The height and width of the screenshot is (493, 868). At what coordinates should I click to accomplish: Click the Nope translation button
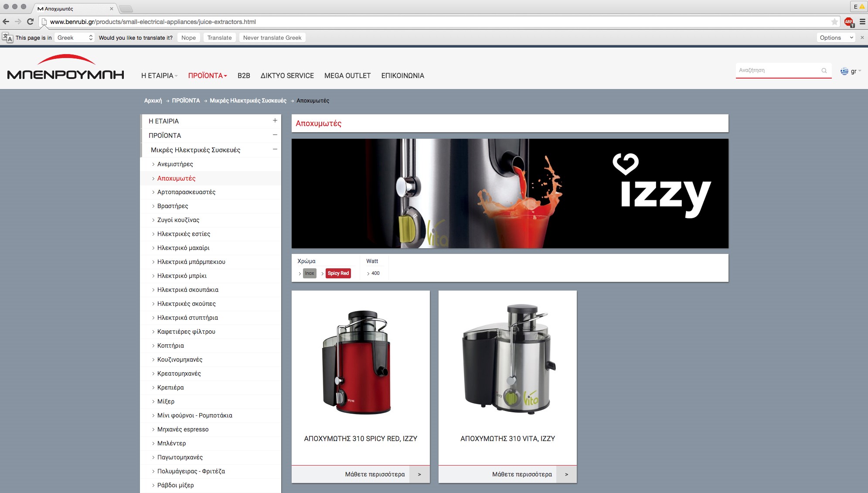pos(188,38)
